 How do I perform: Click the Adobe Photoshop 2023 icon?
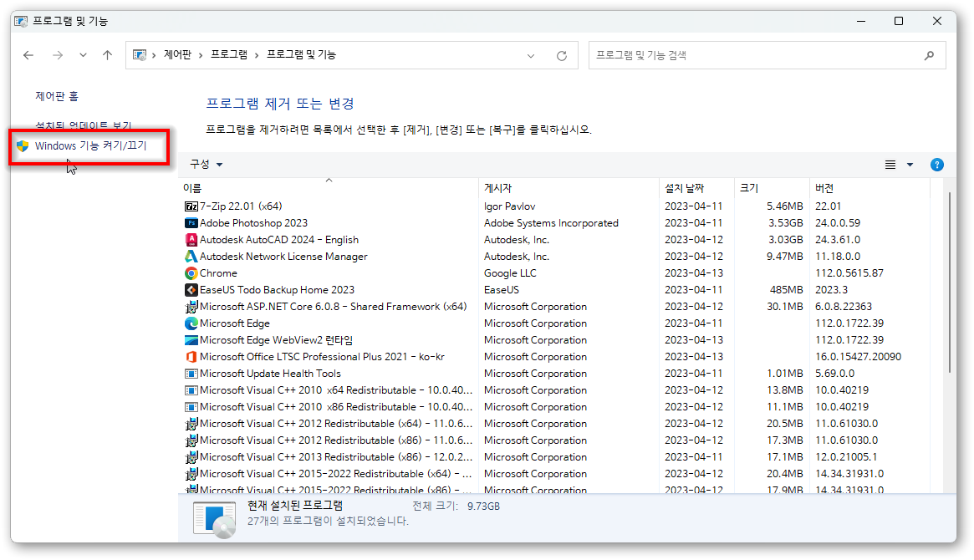[x=191, y=223]
